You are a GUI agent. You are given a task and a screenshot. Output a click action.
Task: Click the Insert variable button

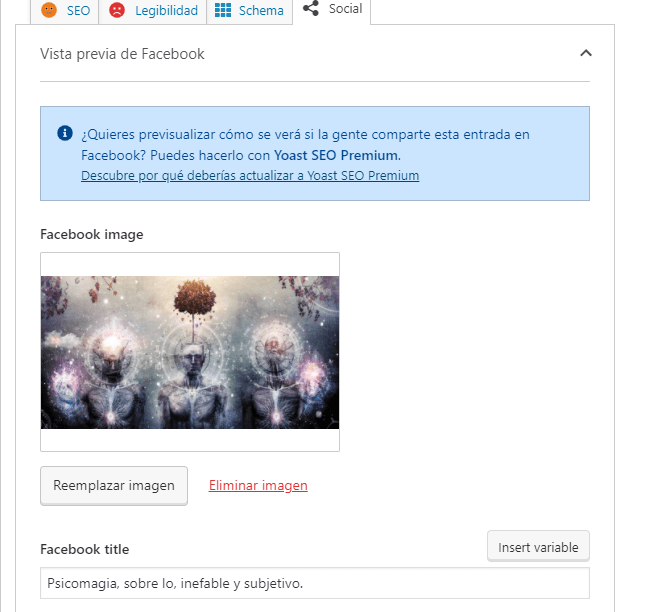538,547
